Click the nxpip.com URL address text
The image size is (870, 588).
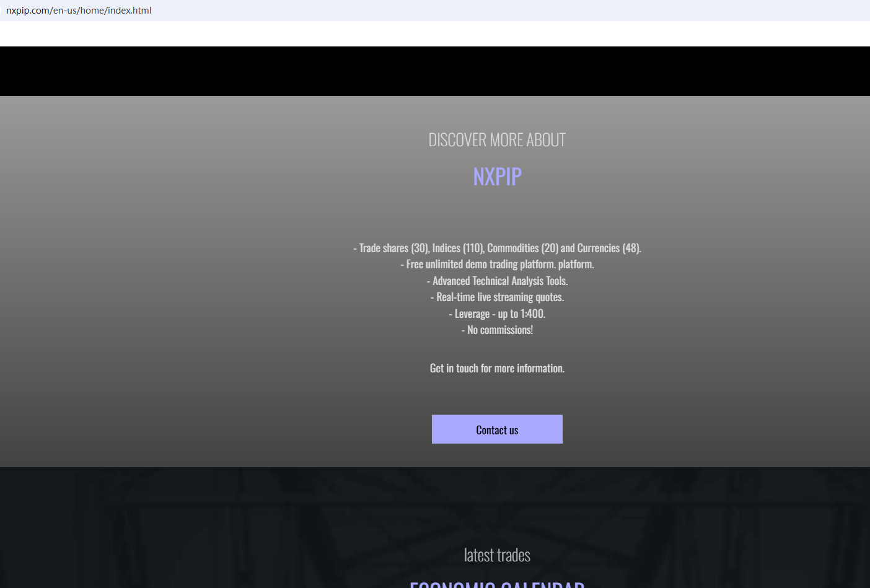tap(79, 11)
